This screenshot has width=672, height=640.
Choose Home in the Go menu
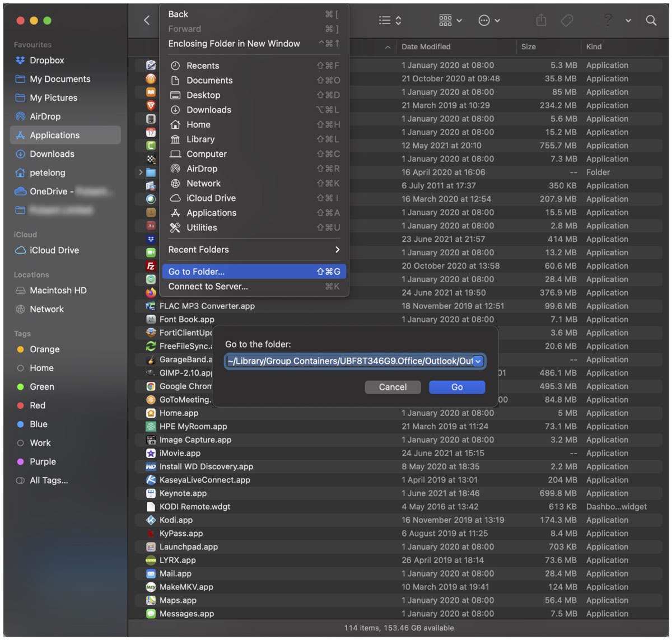coord(254,124)
